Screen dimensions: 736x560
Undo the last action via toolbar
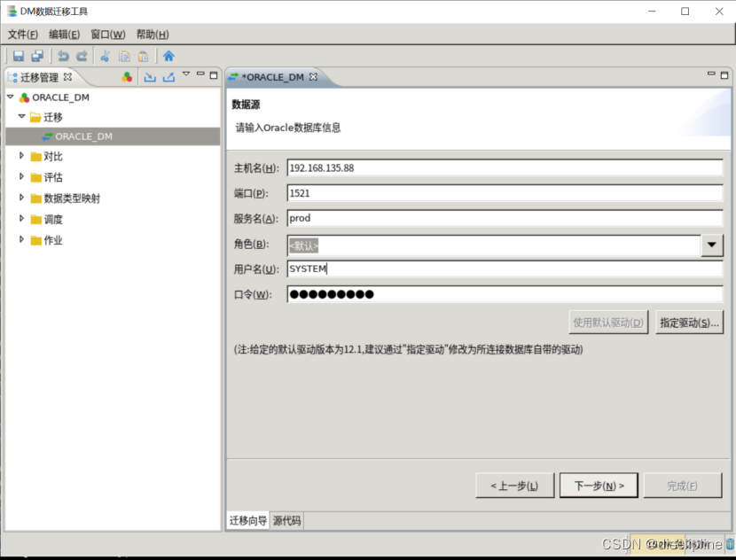pos(63,55)
